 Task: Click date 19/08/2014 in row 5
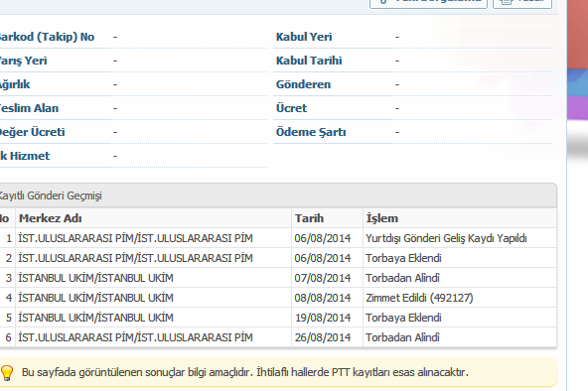click(323, 318)
